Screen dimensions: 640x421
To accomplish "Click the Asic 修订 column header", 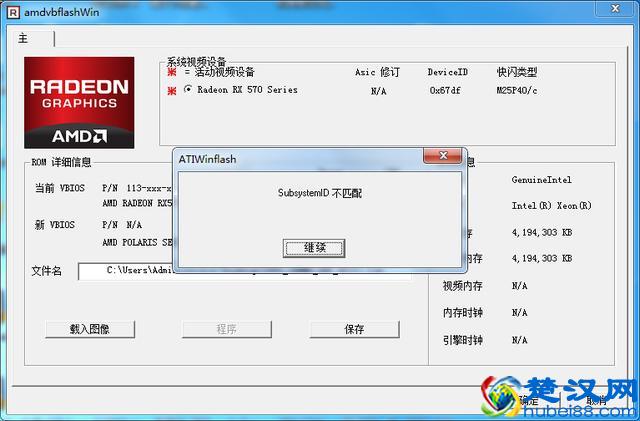I will click(x=378, y=72).
